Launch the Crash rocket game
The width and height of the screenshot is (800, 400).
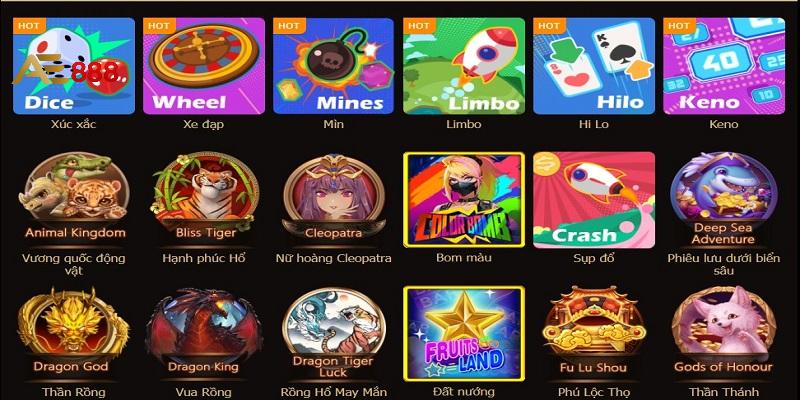point(594,200)
